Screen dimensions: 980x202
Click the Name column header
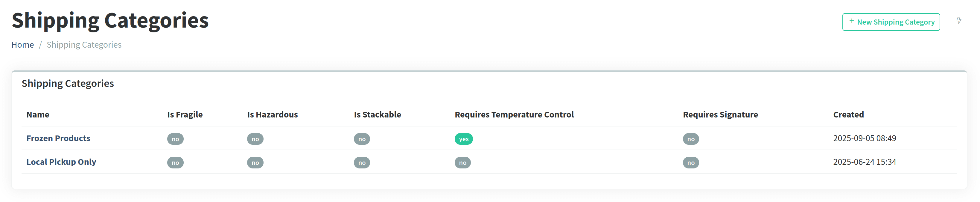(x=38, y=115)
